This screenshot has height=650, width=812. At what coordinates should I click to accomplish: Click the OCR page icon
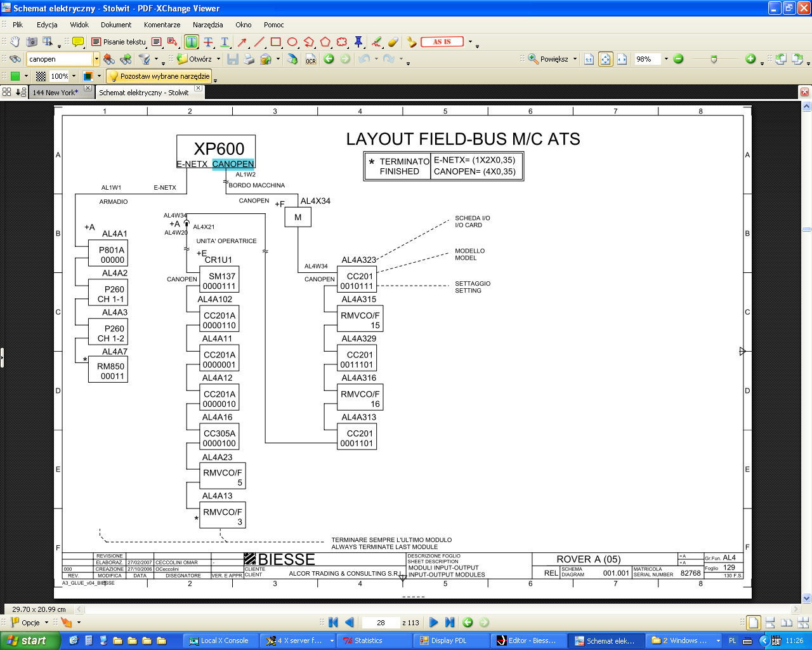click(x=311, y=59)
